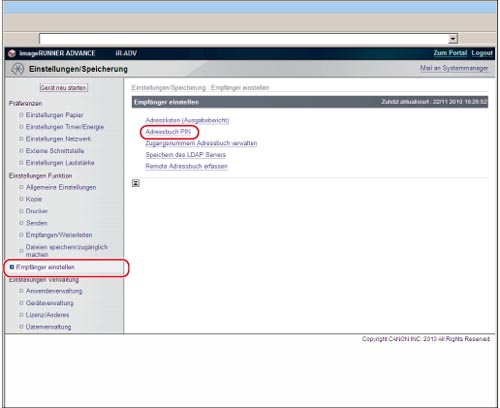The width and height of the screenshot is (500, 408).
Task: Click the Logout link
Action: (482, 53)
